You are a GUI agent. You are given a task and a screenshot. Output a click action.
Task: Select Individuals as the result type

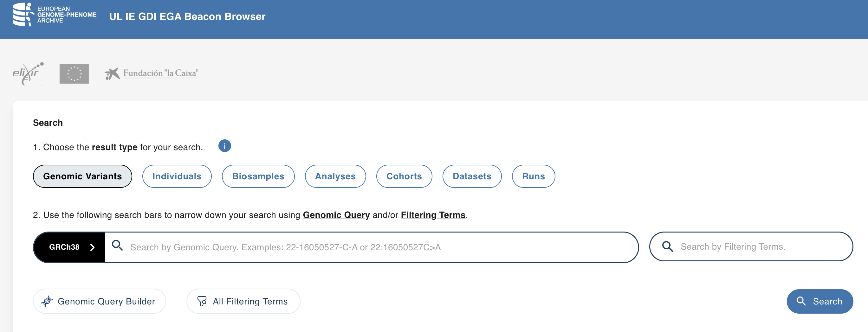[177, 176]
